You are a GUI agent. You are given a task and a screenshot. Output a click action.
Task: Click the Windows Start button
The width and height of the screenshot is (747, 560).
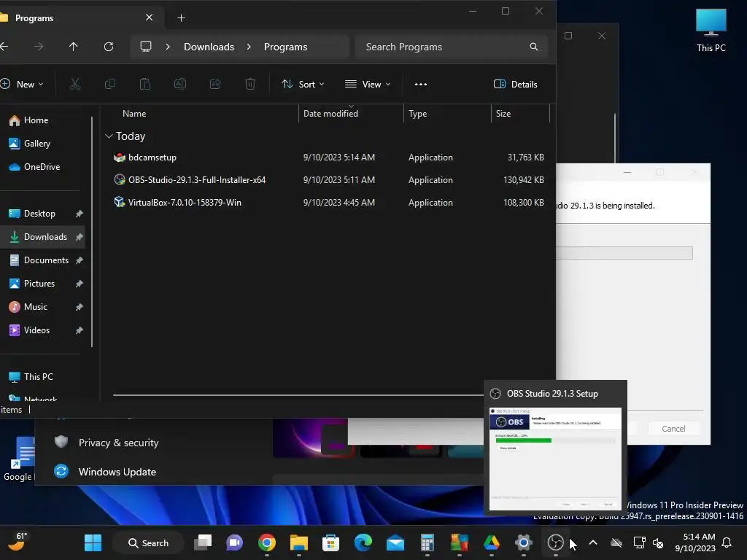(x=93, y=542)
